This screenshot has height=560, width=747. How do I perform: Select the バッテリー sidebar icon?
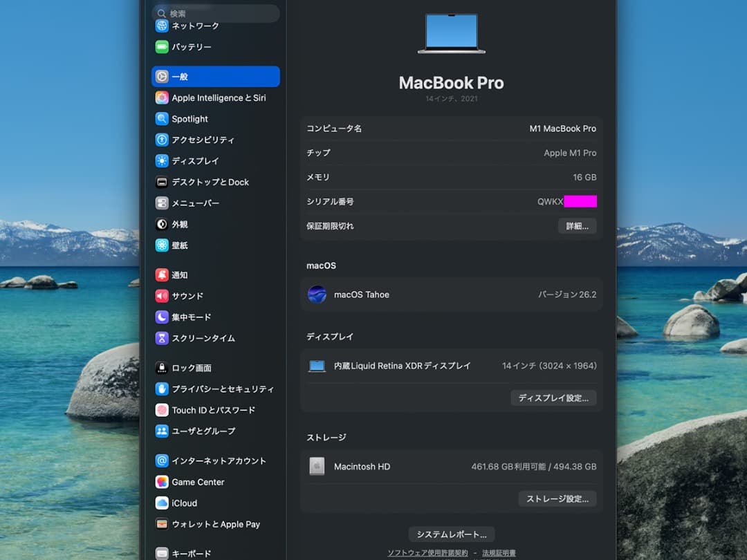coord(162,47)
